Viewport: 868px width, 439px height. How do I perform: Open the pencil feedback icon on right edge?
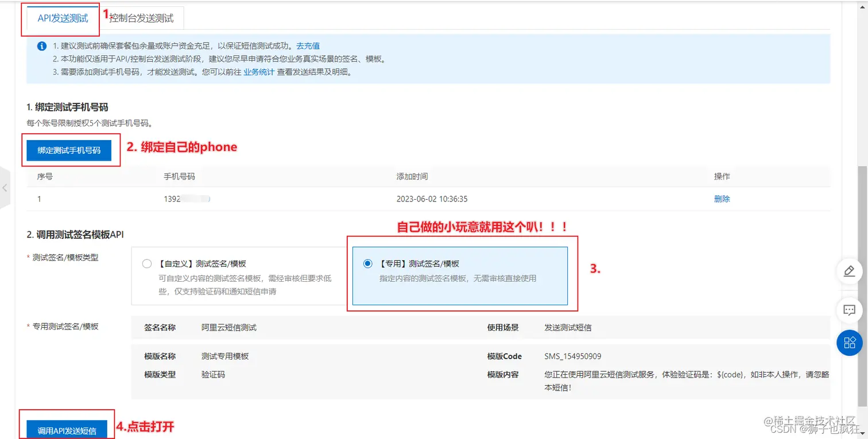[849, 271]
